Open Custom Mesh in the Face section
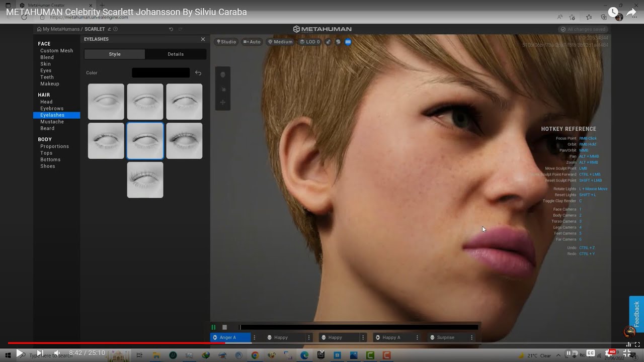Viewport: 644px width, 362px height. point(56,51)
